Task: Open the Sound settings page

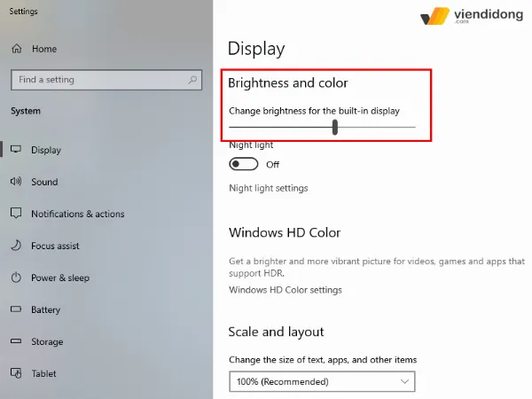Action: pos(44,182)
